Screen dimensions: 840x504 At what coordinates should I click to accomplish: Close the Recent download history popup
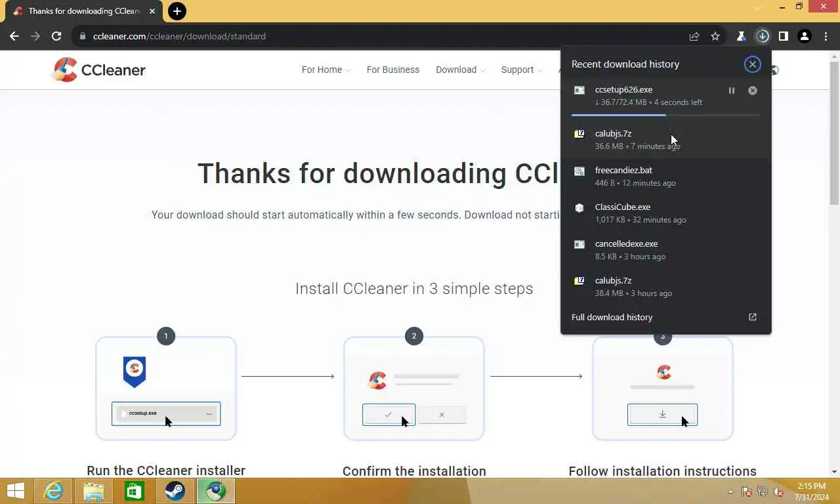point(752,64)
